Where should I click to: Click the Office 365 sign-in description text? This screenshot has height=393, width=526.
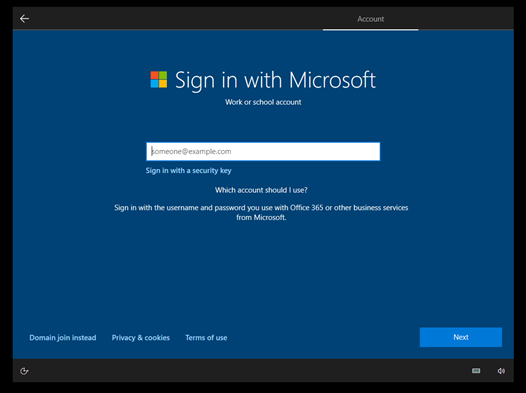click(x=261, y=213)
